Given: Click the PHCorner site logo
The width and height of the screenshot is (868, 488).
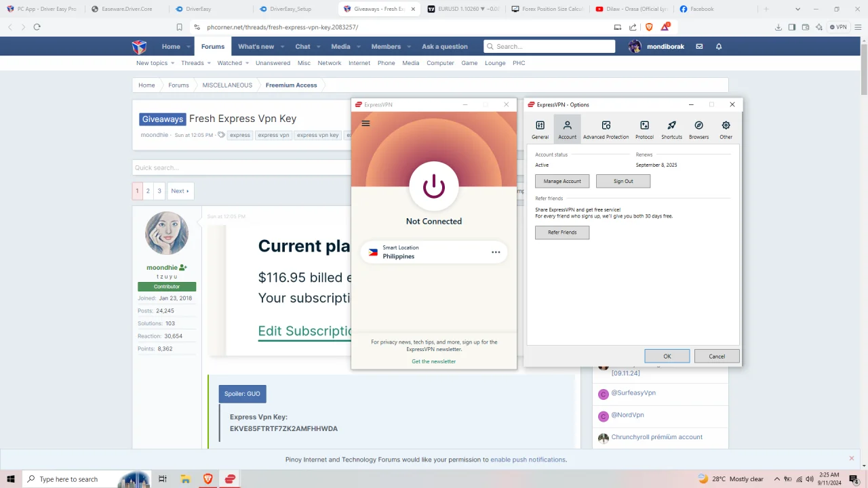Looking at the screenshot, I should point(139,47).
